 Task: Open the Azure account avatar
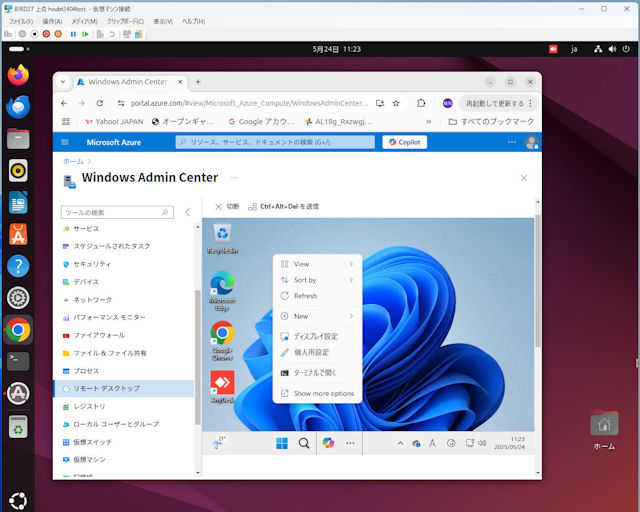coord(531,142)
